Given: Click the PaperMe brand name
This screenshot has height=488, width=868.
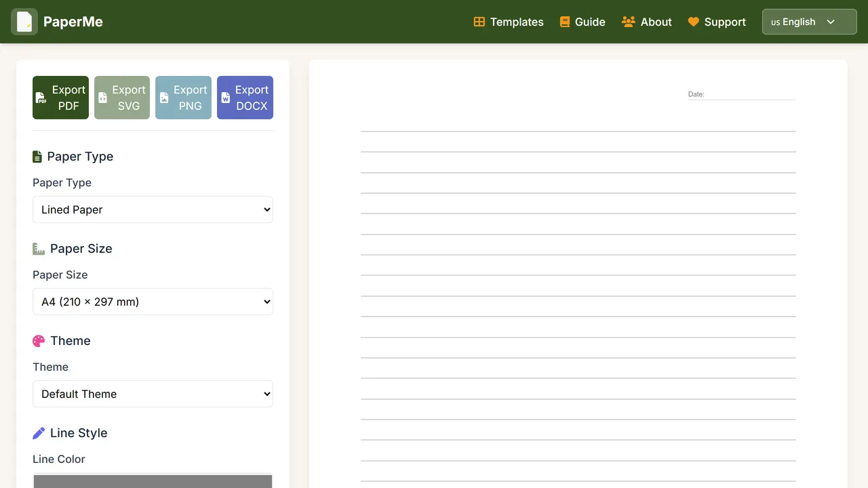Looking at the screenshot, I should pyautogui.click(x=73, y=22).
